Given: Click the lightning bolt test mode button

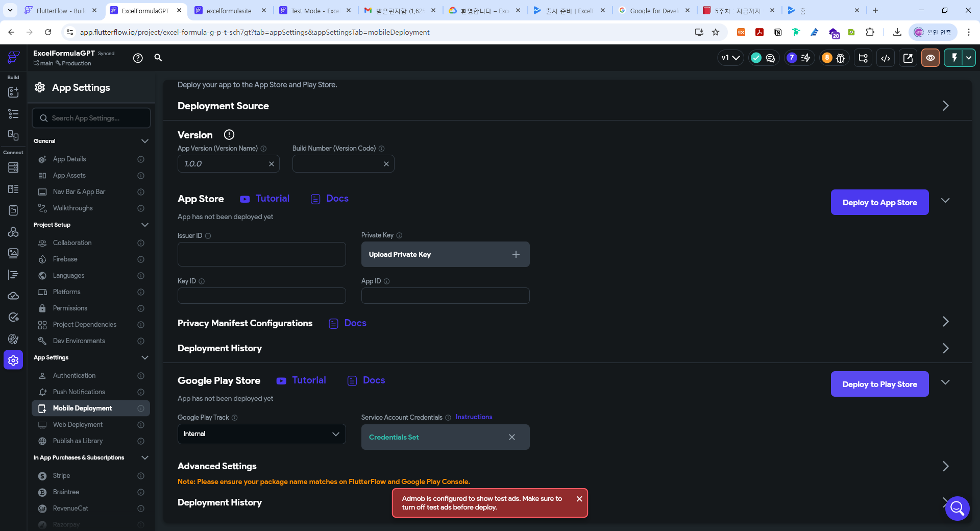Looking at the screenshot, I should click(953, 58).
